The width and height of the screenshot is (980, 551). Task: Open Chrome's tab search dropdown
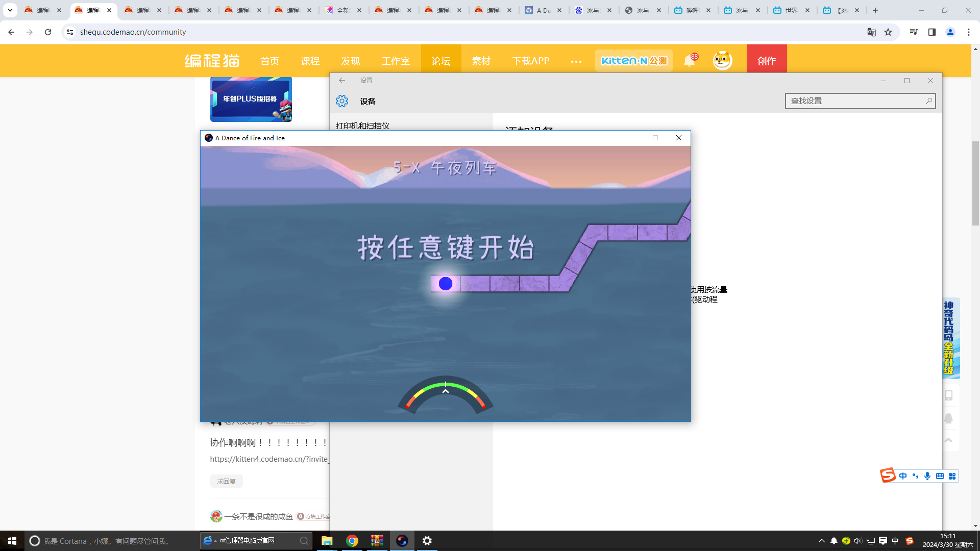click(10, 10)
